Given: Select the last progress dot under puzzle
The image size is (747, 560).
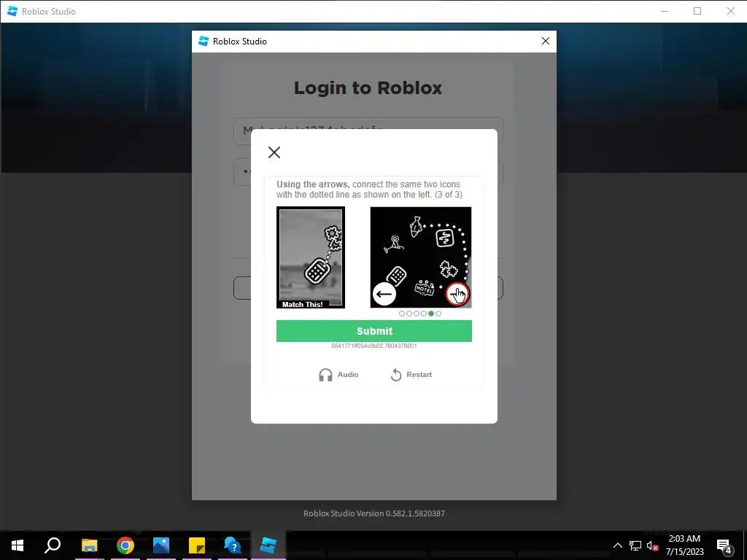Looking at the screenshot, I should [438, 314].
